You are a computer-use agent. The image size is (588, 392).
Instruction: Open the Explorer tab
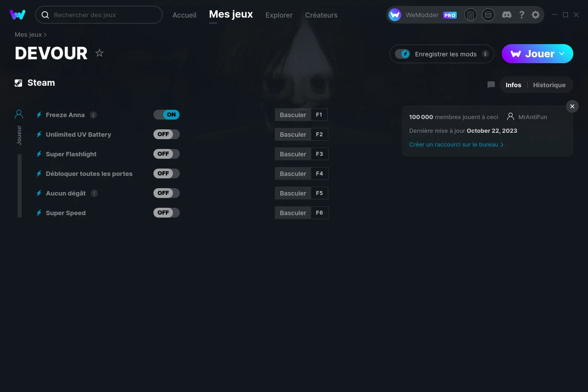(279, 15)
